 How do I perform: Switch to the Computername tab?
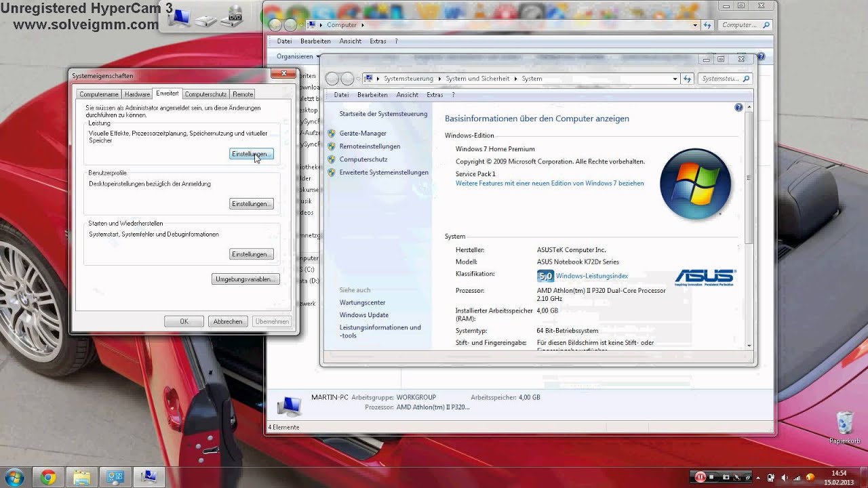(99, 94)
